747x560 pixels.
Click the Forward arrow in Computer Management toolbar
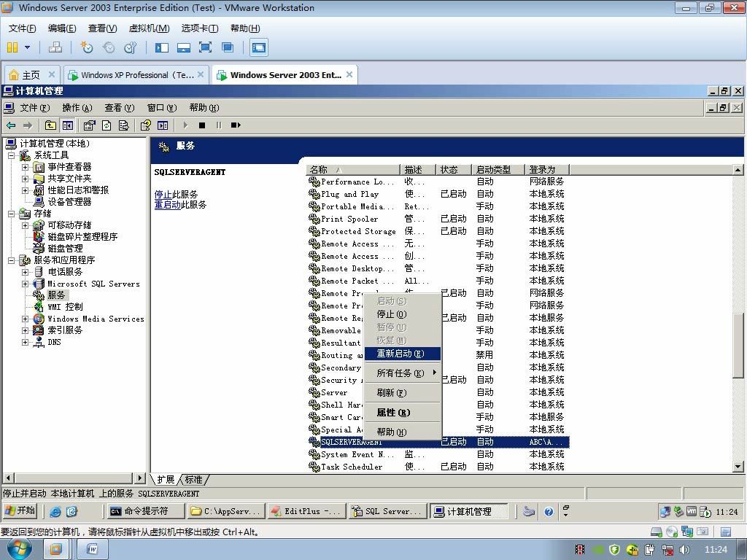[28, 125]
